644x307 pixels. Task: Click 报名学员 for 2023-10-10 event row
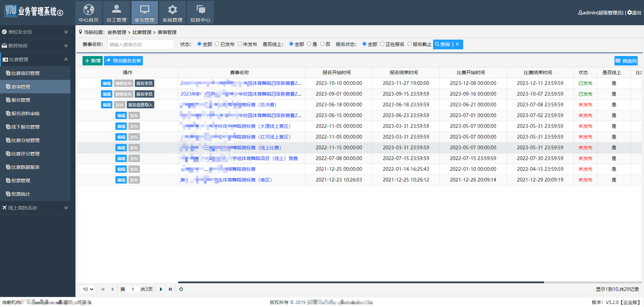point(145,83)
